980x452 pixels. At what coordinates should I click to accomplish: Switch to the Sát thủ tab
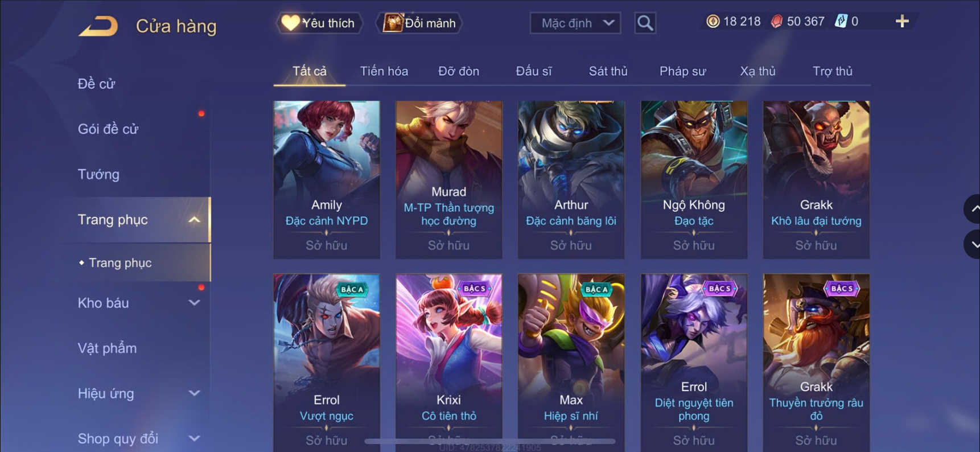[x=608, y=71]
